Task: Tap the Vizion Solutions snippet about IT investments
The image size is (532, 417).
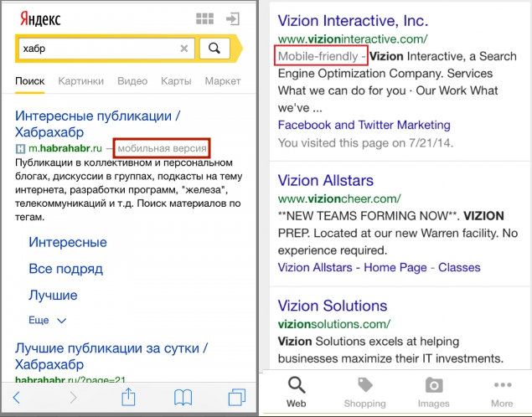Action: [x=390, y=350]
